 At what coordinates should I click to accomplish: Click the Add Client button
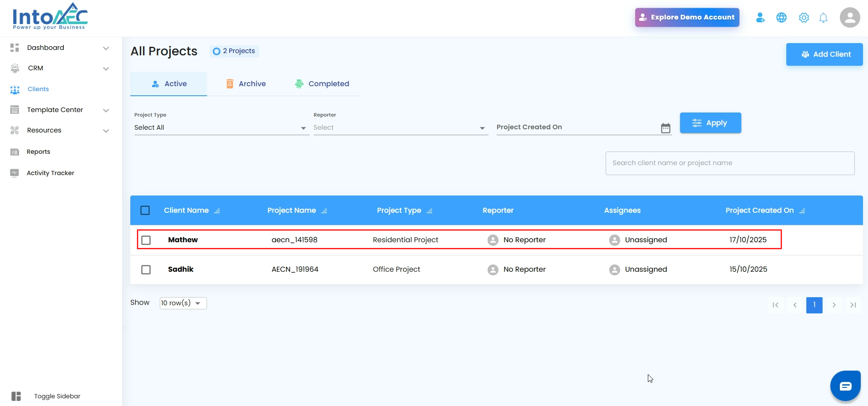tap(824, 54)
